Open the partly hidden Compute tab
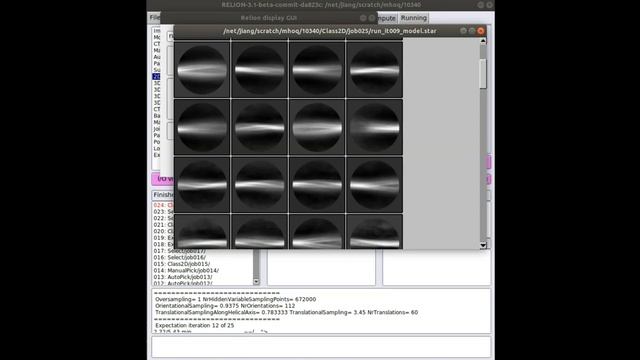The width and height of the screenshot is (640, 360). (x=387, y=18)
